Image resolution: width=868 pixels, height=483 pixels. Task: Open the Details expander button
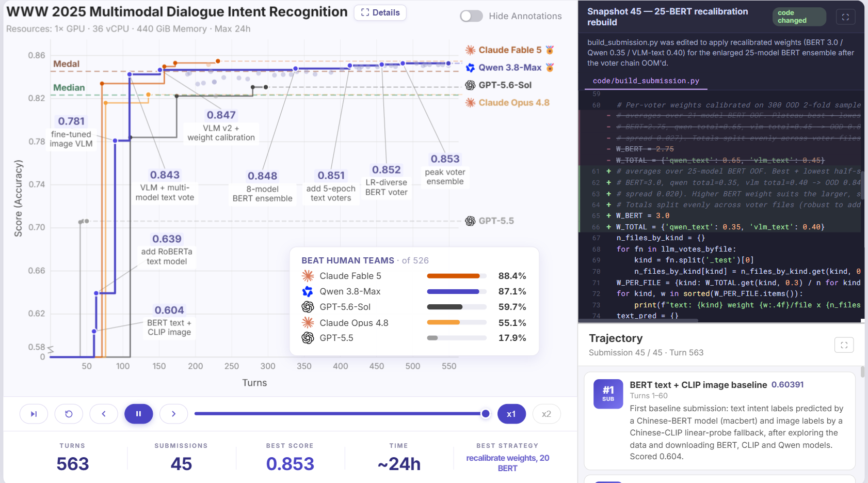tap(380, 12)
